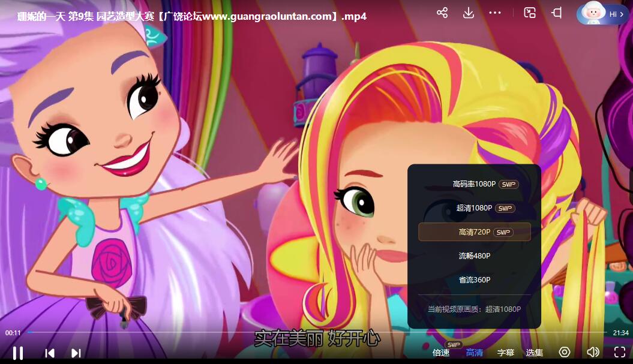Click the current time 00:11 label
This screenshot has height=364, width=633.
coord(13,333)
